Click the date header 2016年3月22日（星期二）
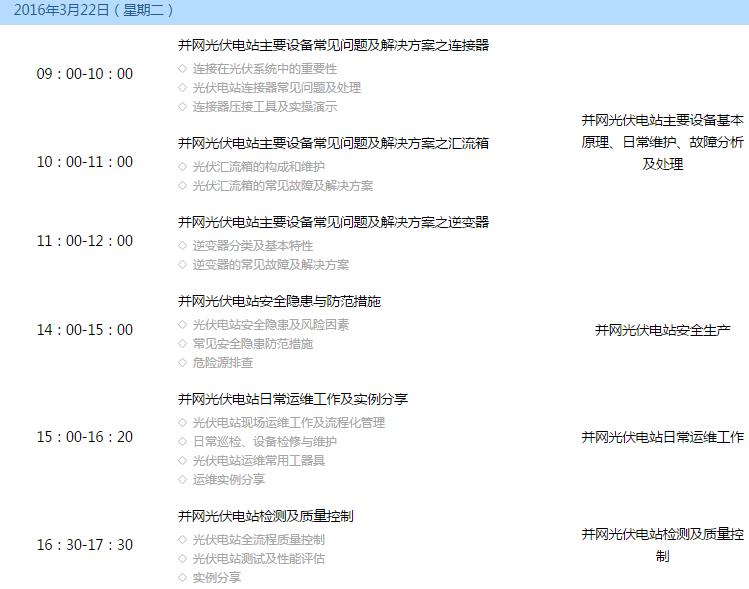The height and width of the screenshot is (589, 749). pos(94,11)
